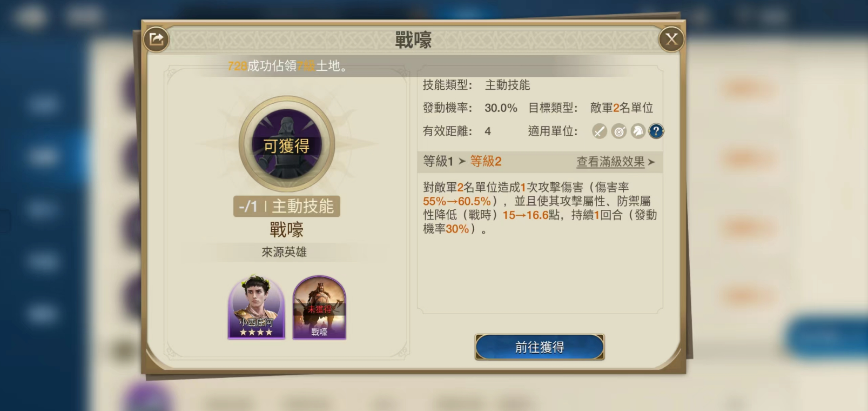868x411 pixels.
Task: Select the sword infantry unit icon
Action: coord(600,131)
